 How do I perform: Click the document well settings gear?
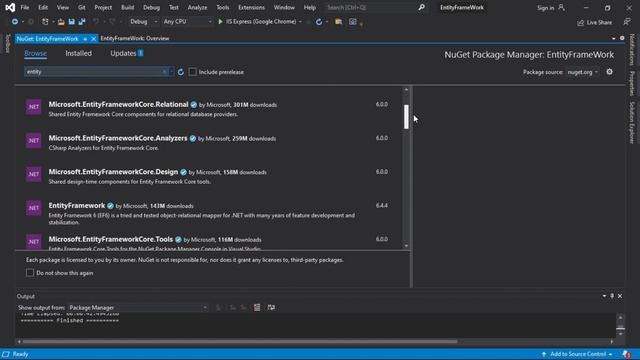(622, 38)
